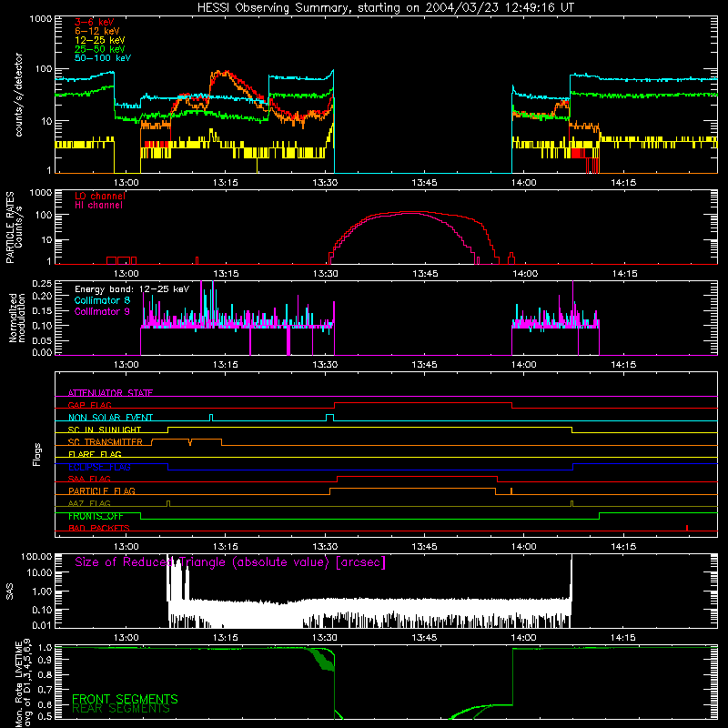The width and height of the screenshot is (728, 728).
Task: Click the ATTENUATOR_STATE flag label
Action: pyautogui.click(x=110, y=393)
